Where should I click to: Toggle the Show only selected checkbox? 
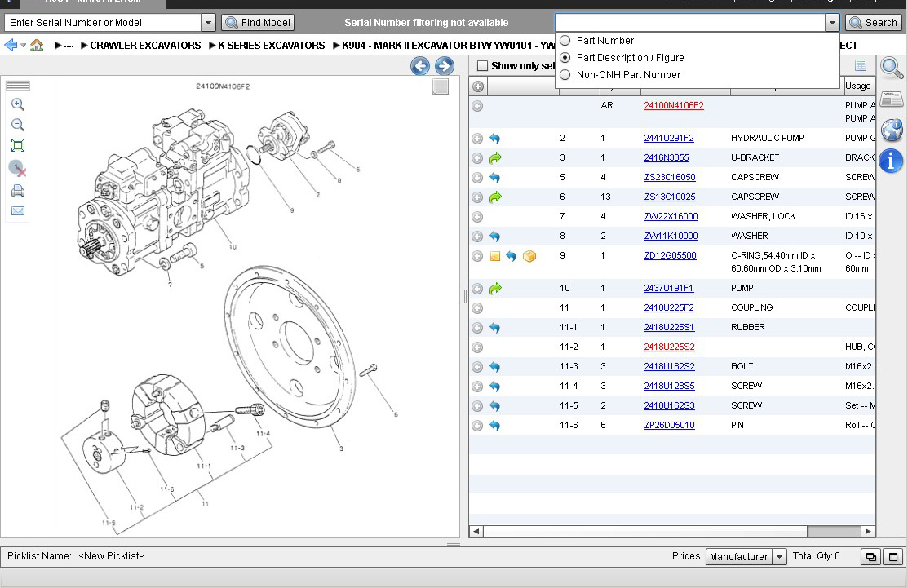[483, 66]
